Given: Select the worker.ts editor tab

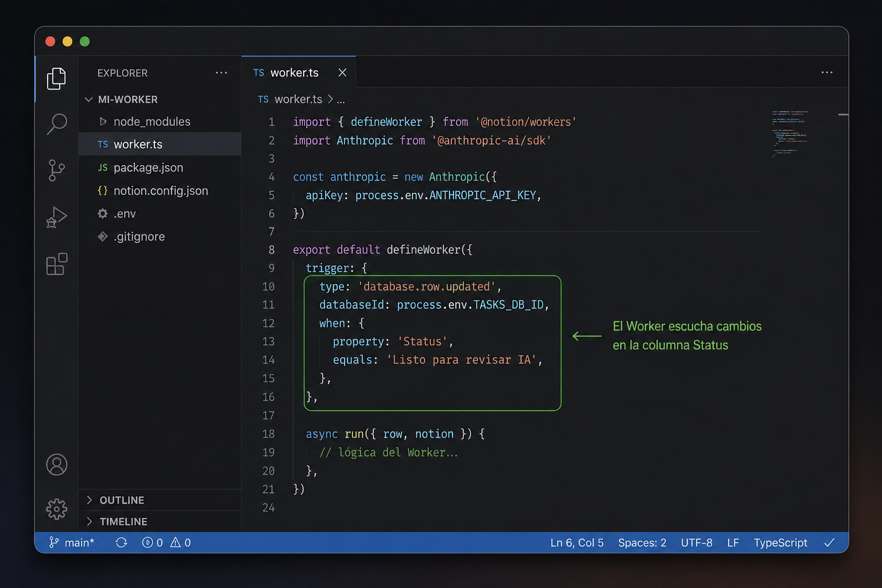Looking at the screenshot, I should (x=299, y=72).
